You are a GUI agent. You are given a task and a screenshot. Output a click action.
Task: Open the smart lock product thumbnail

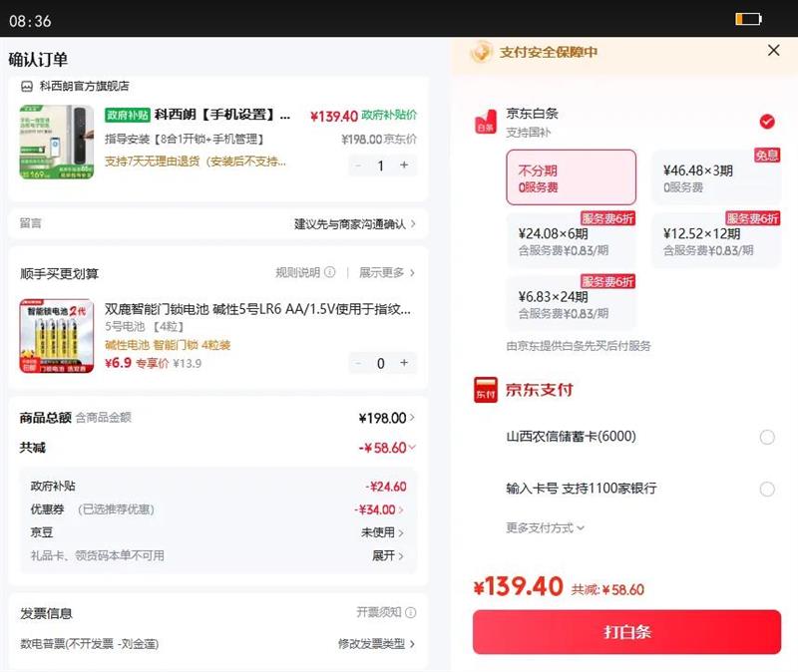click(x=43, y=142)
